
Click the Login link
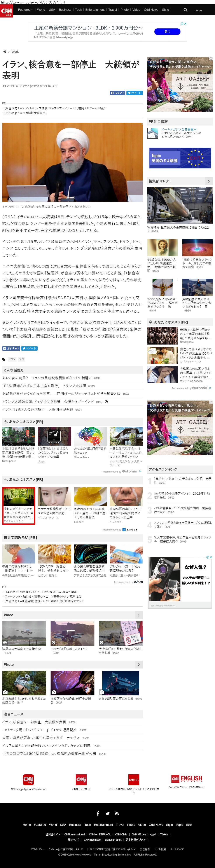198,10
